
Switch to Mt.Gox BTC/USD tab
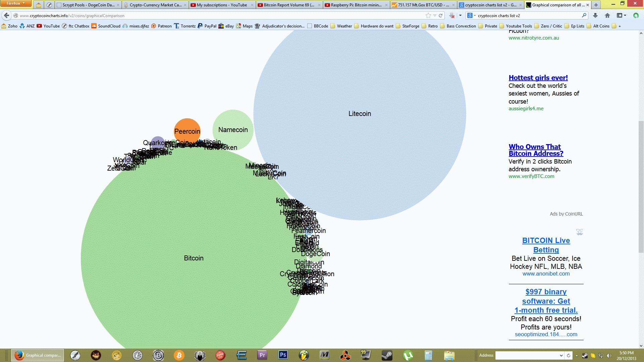pyautogui.click(x=423, y=5)
